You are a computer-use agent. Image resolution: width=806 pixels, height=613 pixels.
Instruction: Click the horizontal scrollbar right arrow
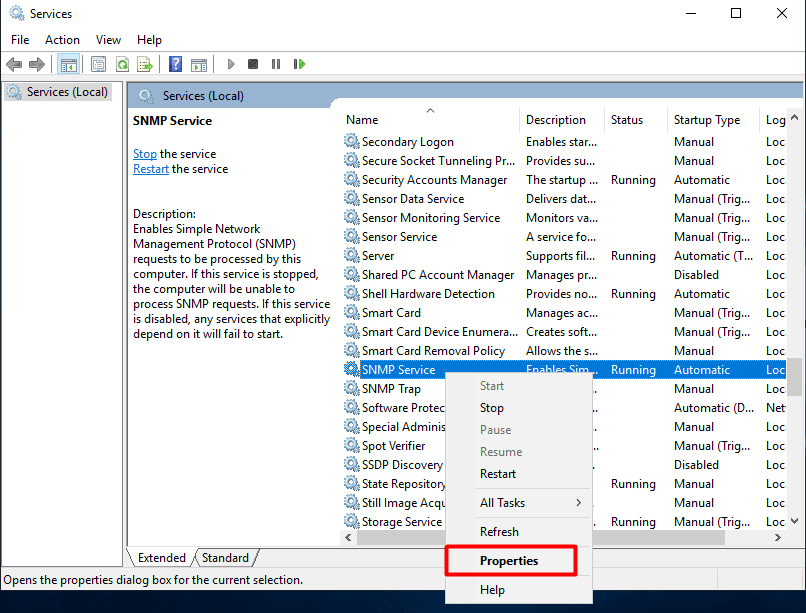(778, 537)
